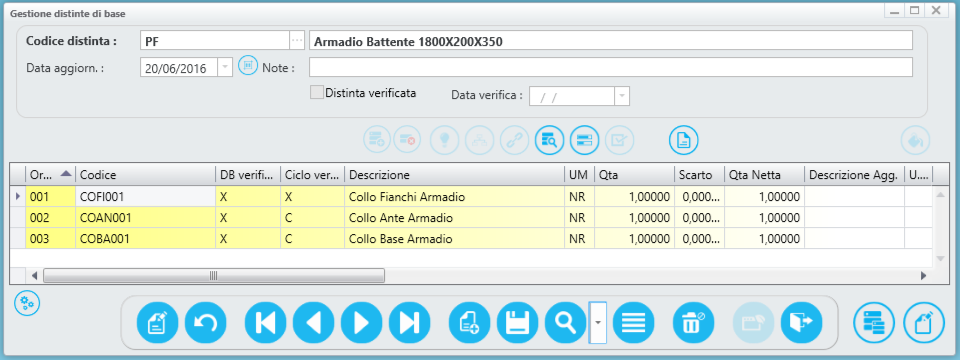Go to the next record
Image resolution: width=960 pixels, height=360 pixels.
pyautogui.click(x=361, y=323)
